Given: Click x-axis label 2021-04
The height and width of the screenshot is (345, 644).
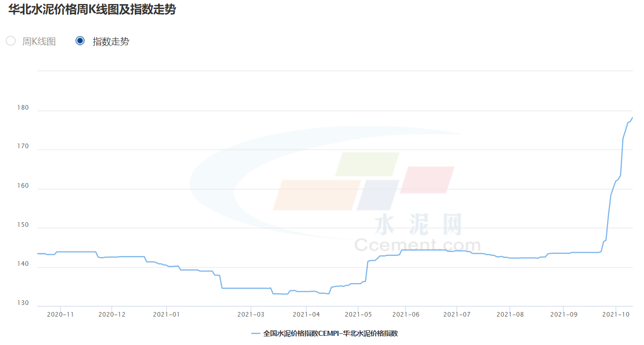Looking at the screenshot, I should point(306,315).
